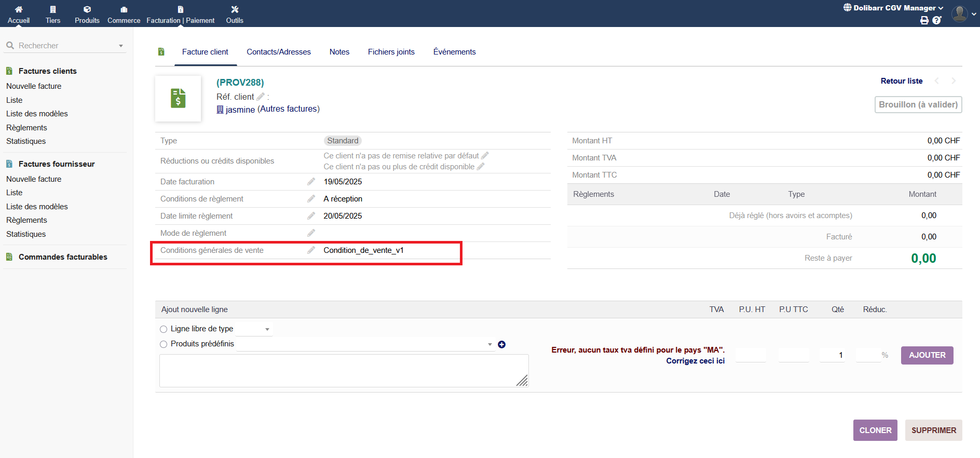Click the CLONER button
Viewport: 980px width, 458px height.
pos(875,430)
